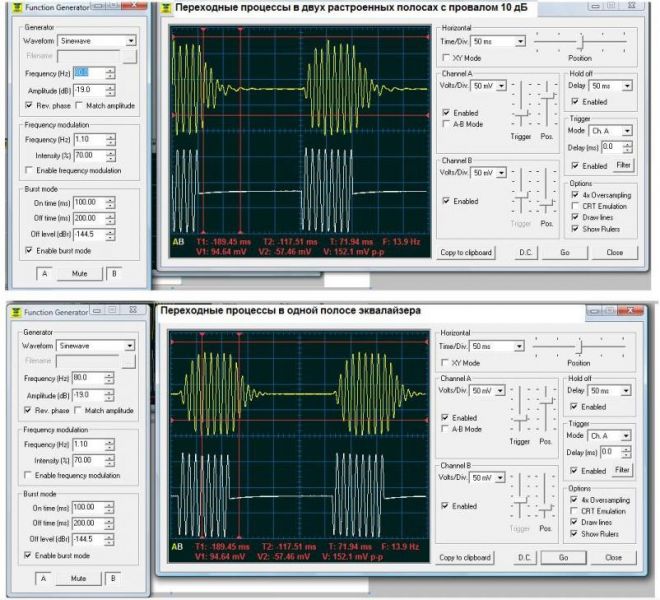This screenshot has height=600, width=660.
Task: Enable A-B Mode in bottom Channel A
Action: pyautogui.click(x=444, y=429)
